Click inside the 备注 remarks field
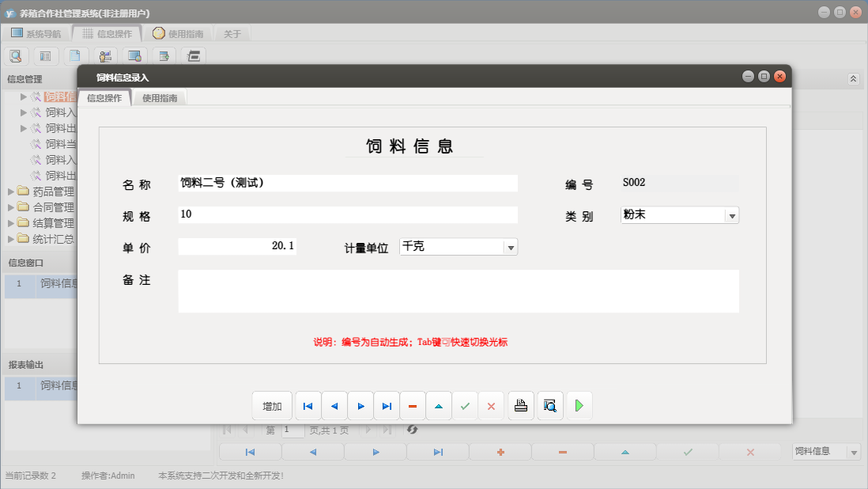Image resolution: width=868 pixels, height=489 pixels. (459, 291)
